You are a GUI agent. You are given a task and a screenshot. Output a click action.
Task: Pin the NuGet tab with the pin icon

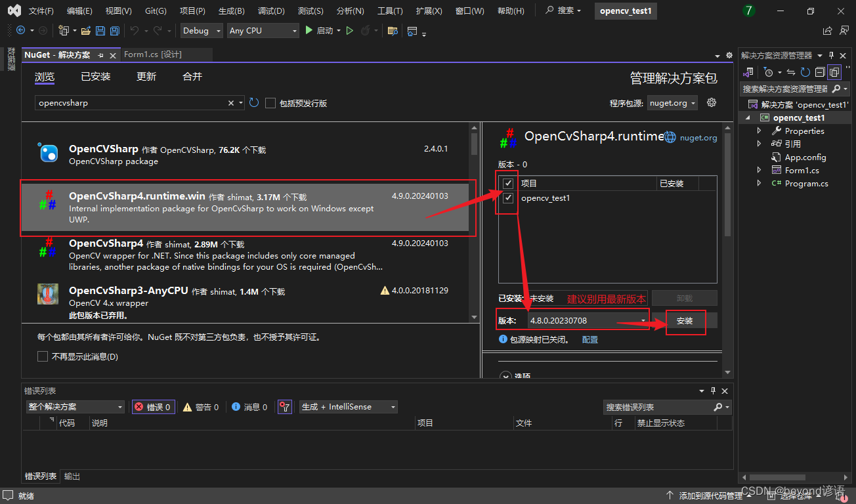tap(100, 55)
